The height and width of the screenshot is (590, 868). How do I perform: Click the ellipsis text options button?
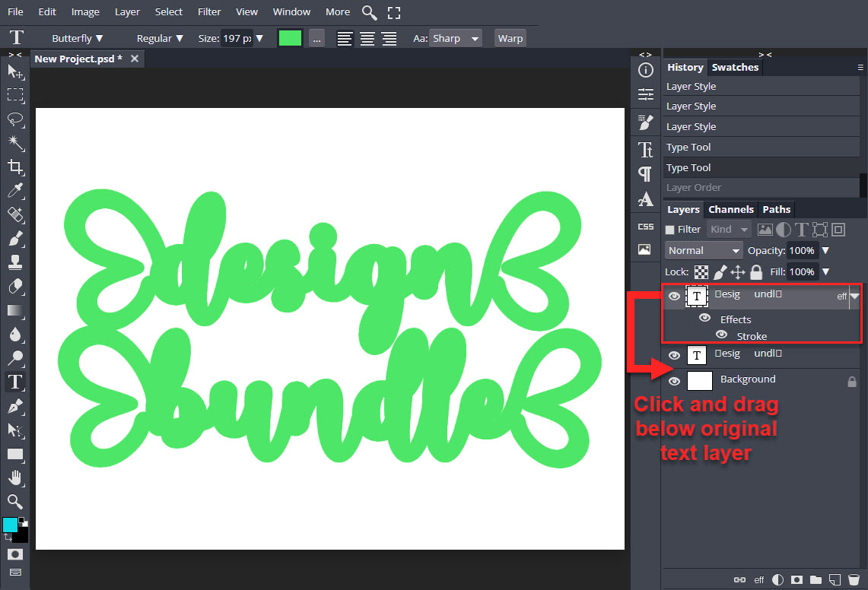point(316,38)
